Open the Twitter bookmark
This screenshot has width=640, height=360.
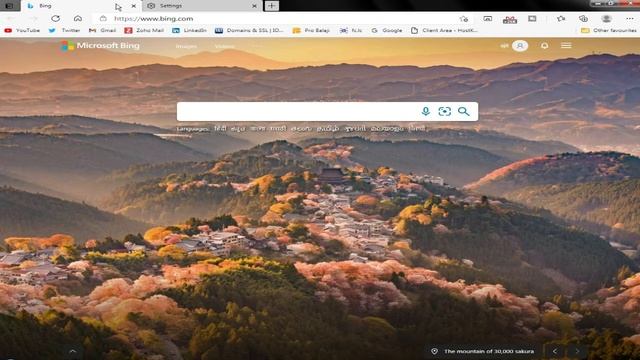click(x=64, y=30)
